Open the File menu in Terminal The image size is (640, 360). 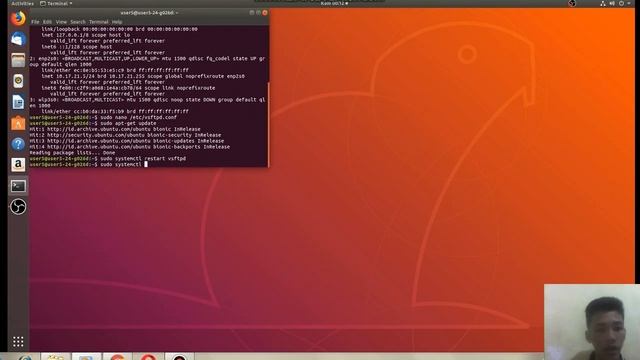coord(36,22)
